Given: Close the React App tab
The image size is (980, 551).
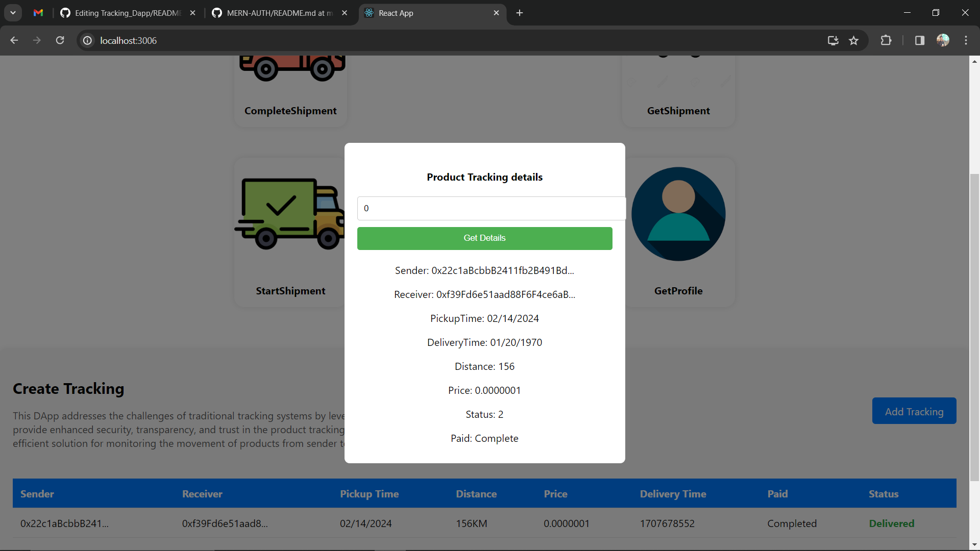Looking at the screenshot, I should tap(496, 13).
